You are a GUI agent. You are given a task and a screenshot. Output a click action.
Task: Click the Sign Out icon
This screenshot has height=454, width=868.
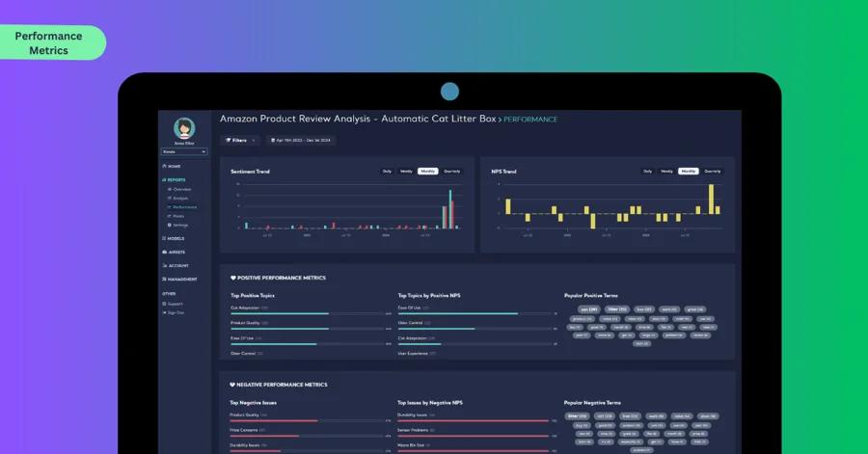(164, 312)
